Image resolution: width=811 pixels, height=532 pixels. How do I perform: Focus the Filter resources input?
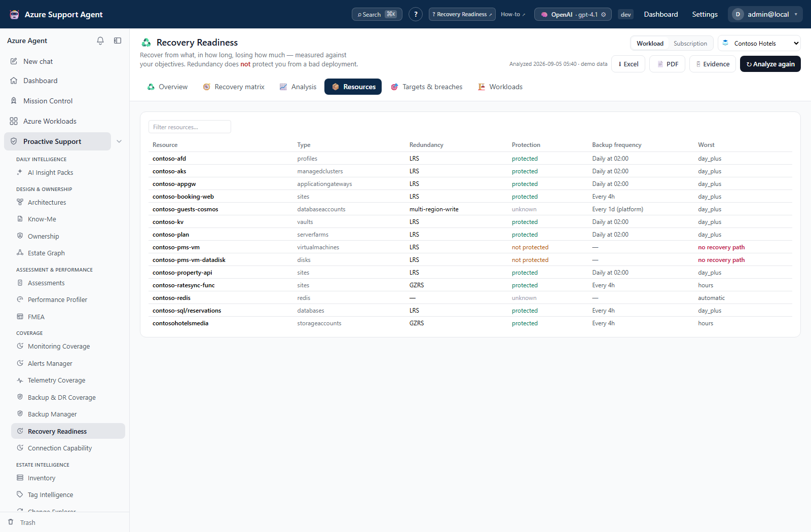(x=190, y=127)
